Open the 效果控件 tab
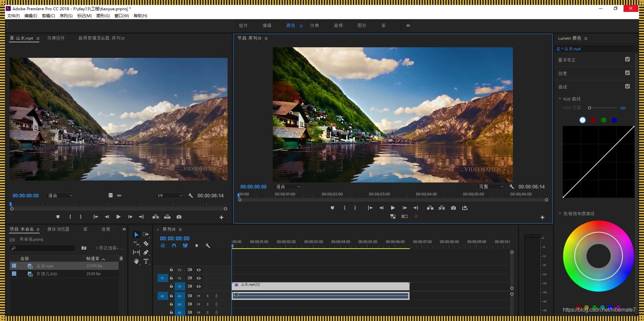Image resolution: width=644 pixels, height=321 pixels. coord(56,38)
